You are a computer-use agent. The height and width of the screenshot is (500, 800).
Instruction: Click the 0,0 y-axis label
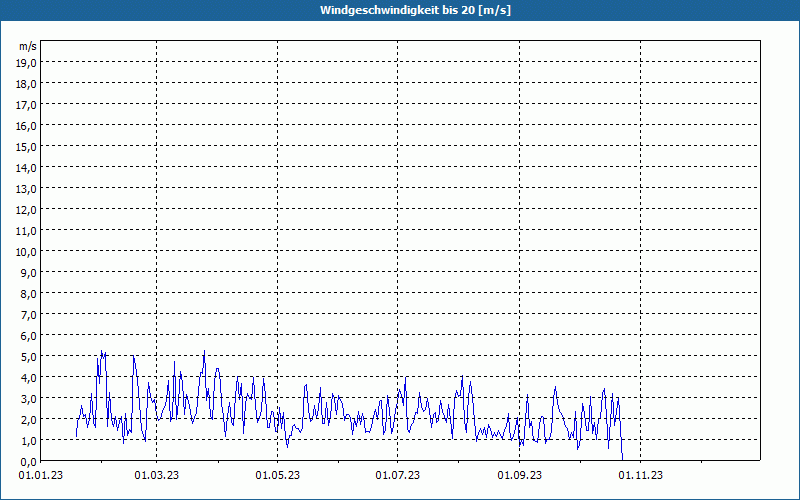pyautogui.click(x=29, y=462)
